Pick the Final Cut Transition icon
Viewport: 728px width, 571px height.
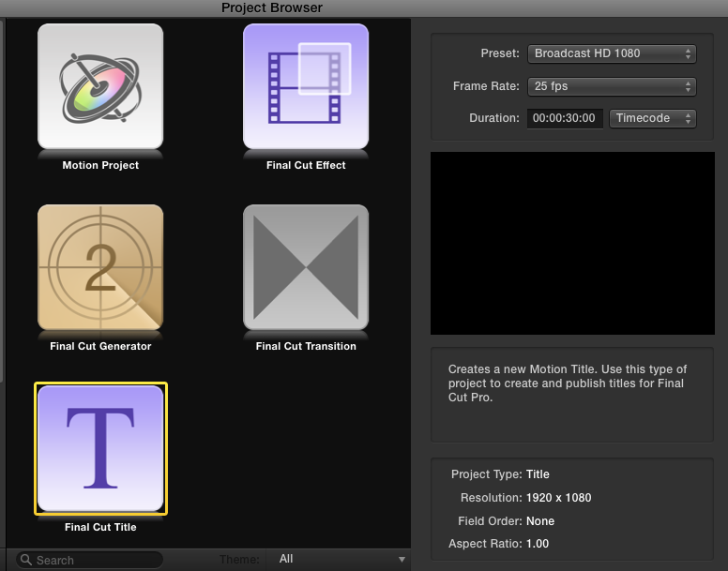[306, 267]
